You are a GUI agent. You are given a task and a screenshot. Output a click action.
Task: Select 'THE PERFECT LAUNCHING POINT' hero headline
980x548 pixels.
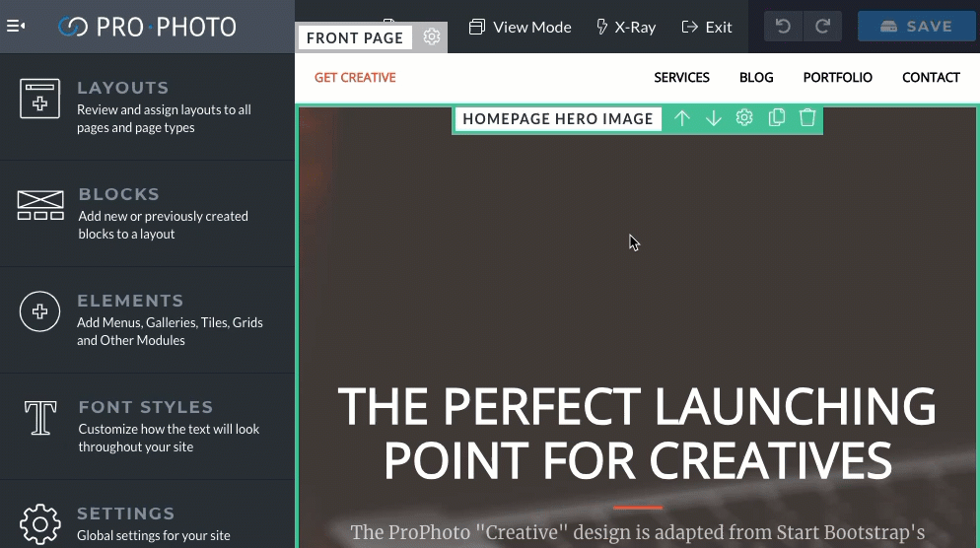pyautogui.click(x=637, y=433)
